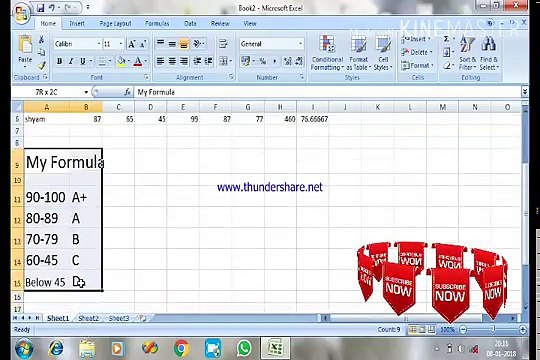Click Format in Cells group
540x360 pixels.
coord(417,65)
